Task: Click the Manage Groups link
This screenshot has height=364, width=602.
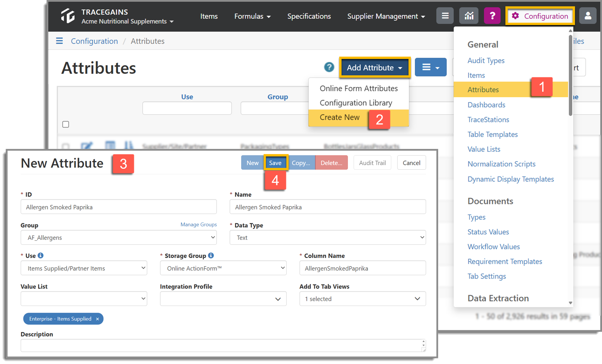Action: pos(198,224)
